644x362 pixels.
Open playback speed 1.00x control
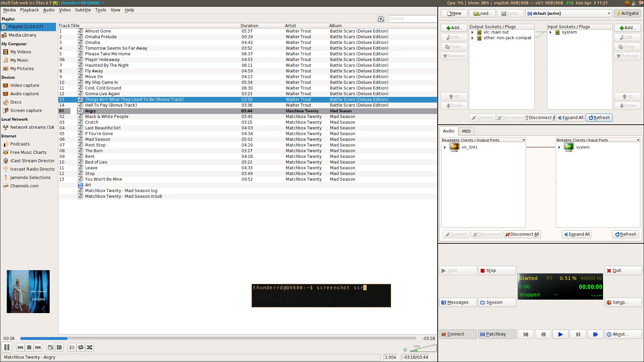tap(390, 357)
